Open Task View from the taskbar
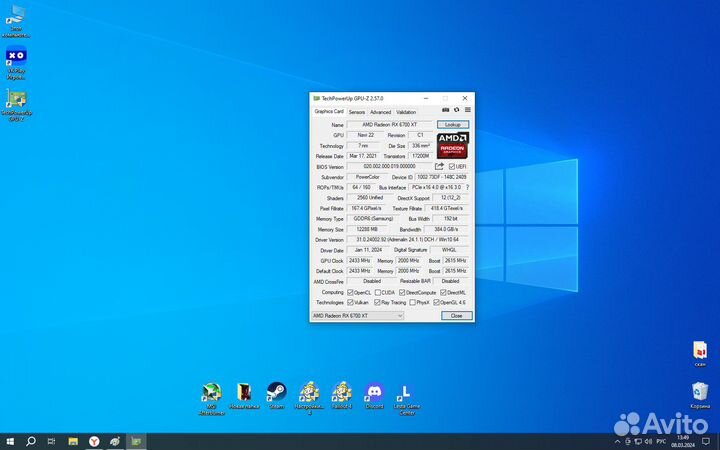The width and height of the screenshot is (720, 450). coord(51,442)
